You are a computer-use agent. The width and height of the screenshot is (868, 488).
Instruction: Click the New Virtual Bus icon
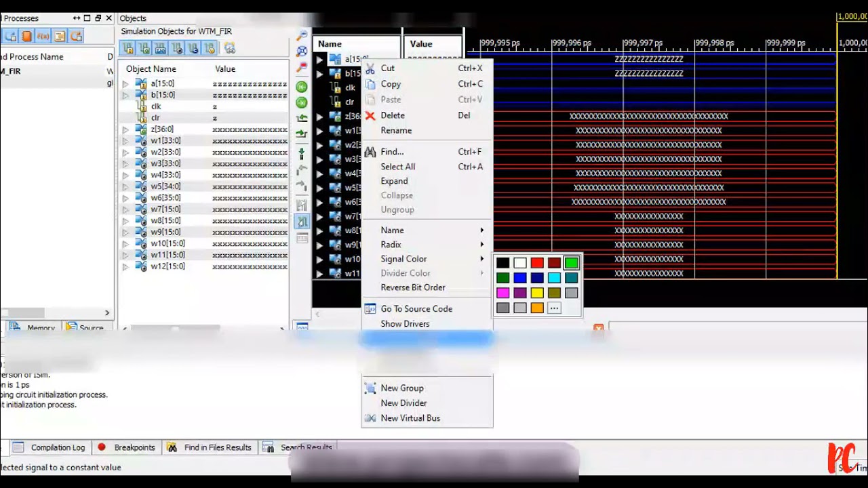(370, 418)
